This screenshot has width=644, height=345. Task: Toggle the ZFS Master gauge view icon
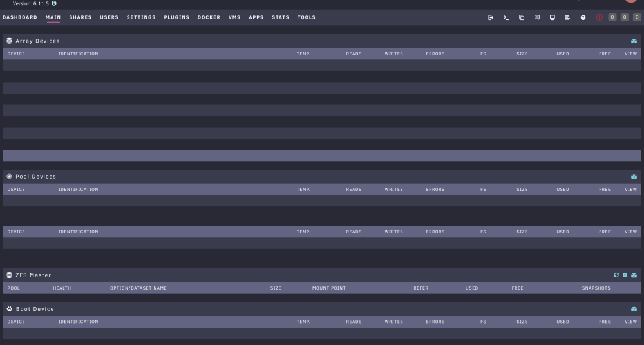pos(634,275)
